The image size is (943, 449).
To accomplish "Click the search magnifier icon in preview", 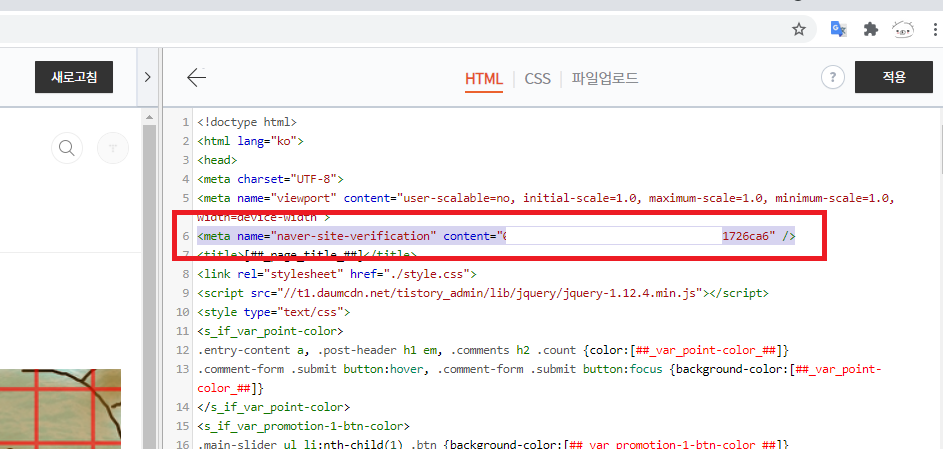I will tap(67, 148).
